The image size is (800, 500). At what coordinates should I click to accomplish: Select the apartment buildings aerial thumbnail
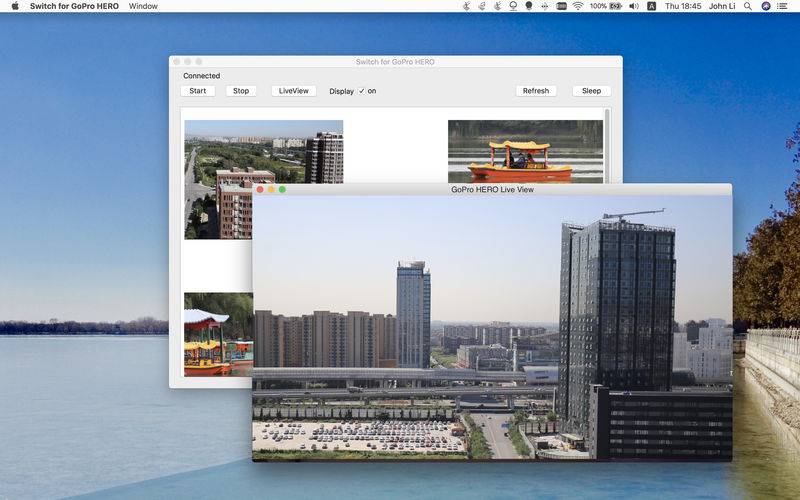[264, 180]
